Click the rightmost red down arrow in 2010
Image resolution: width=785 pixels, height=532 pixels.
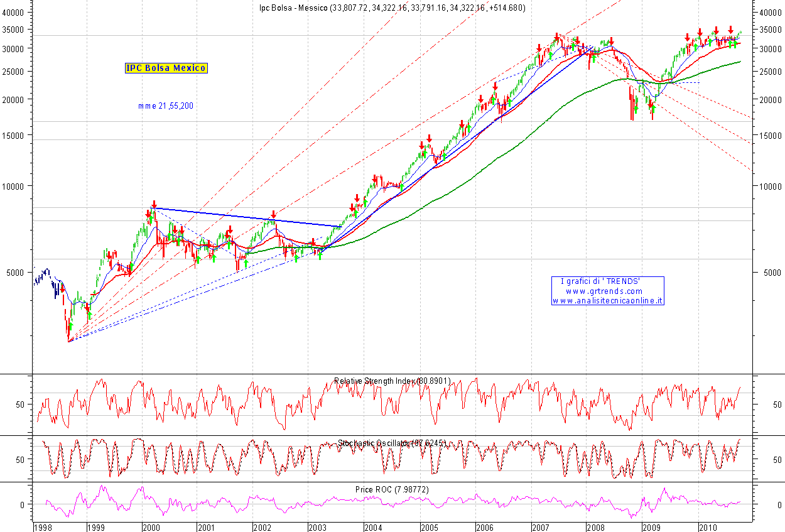(x=730, y=30)
